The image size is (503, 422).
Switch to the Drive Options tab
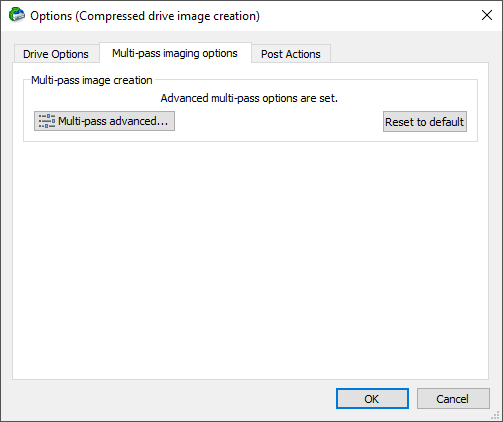click(x=56, y=54)
